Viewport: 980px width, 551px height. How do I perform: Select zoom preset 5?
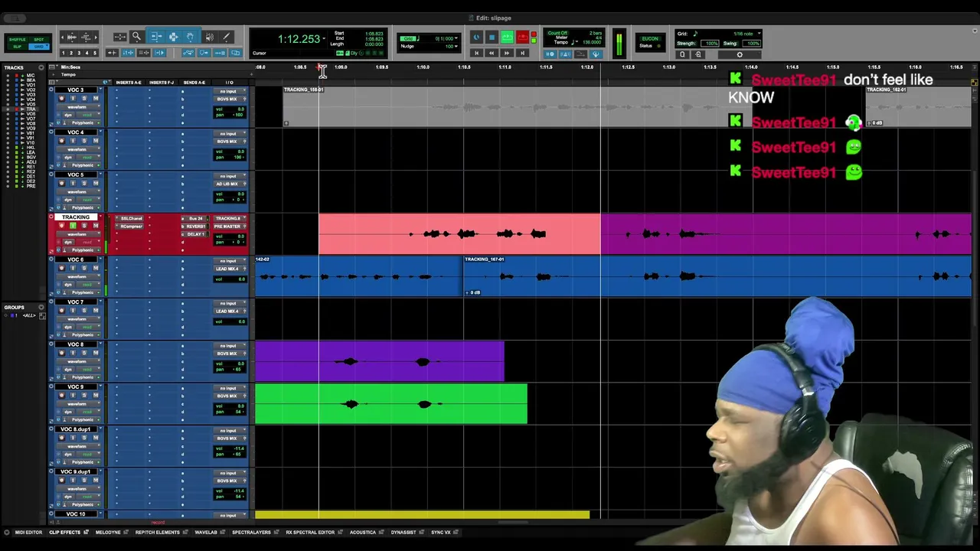pyautogui.click(x=95, y=53)
